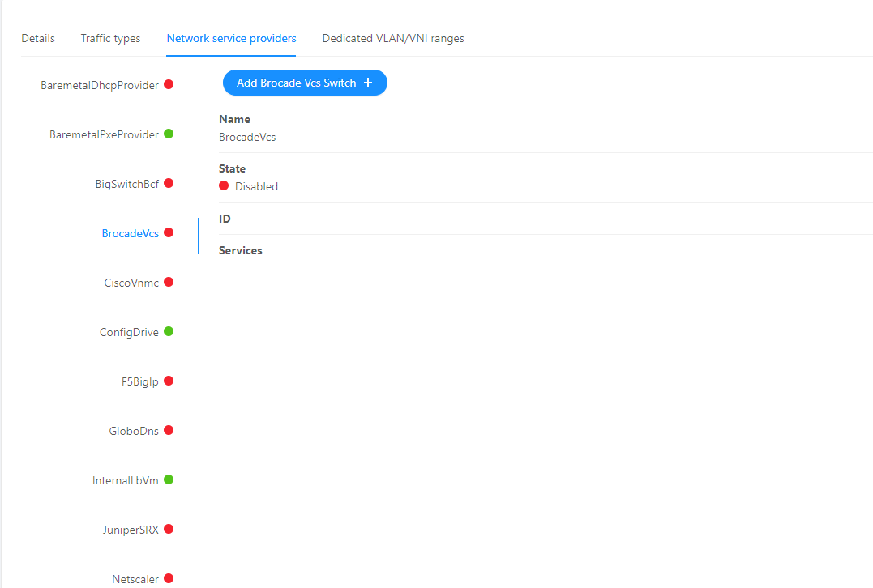Click the Services field label
873x588 pixels.
point(241,251)
